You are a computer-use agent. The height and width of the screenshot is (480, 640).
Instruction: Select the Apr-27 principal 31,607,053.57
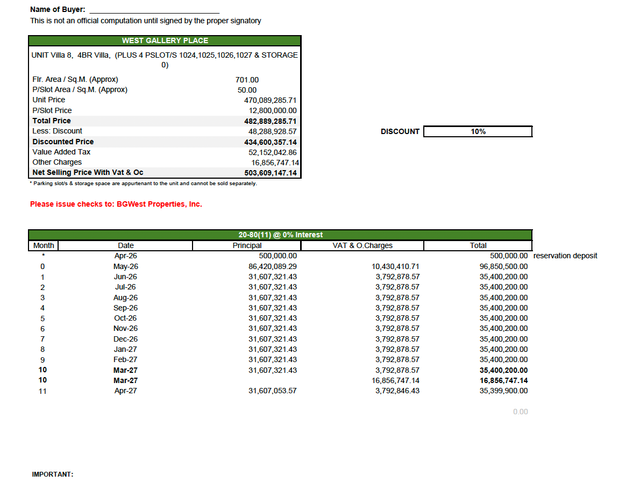coord(272,391)
